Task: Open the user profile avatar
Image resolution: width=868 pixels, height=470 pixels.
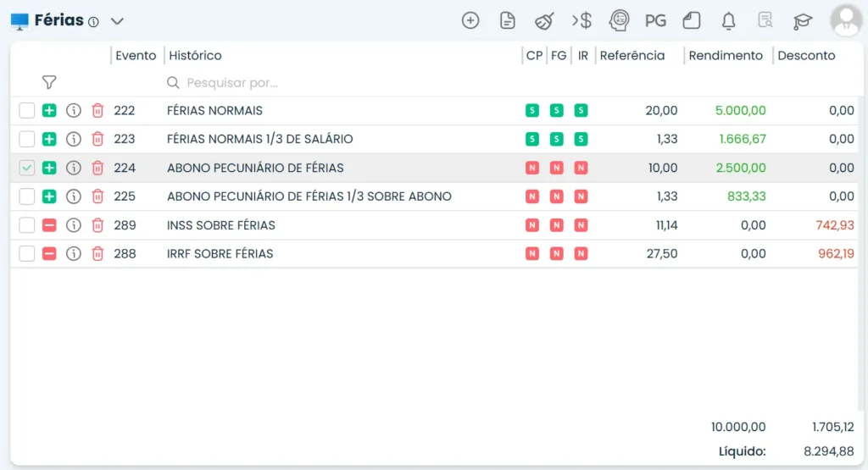Action: pyautogui.click(x=847, y=20)
